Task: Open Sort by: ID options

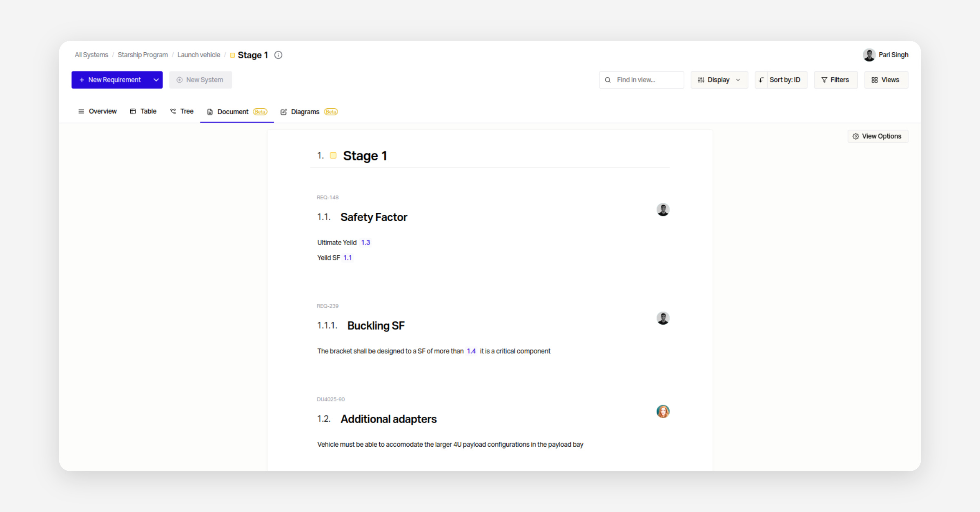Action: 784,80
